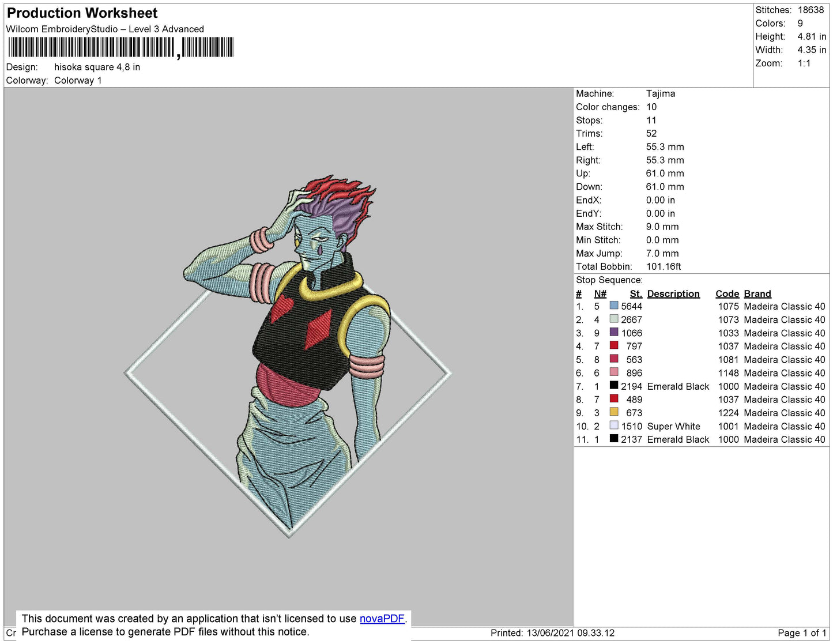The image size is (833, 644).
Task: Click trims value '52'
Action: (x=651, y=133)
